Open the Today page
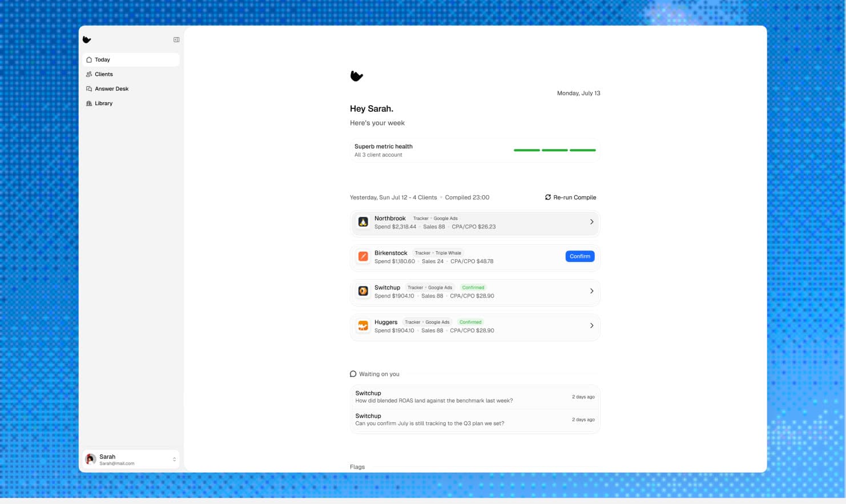 [x=131, y=59]
